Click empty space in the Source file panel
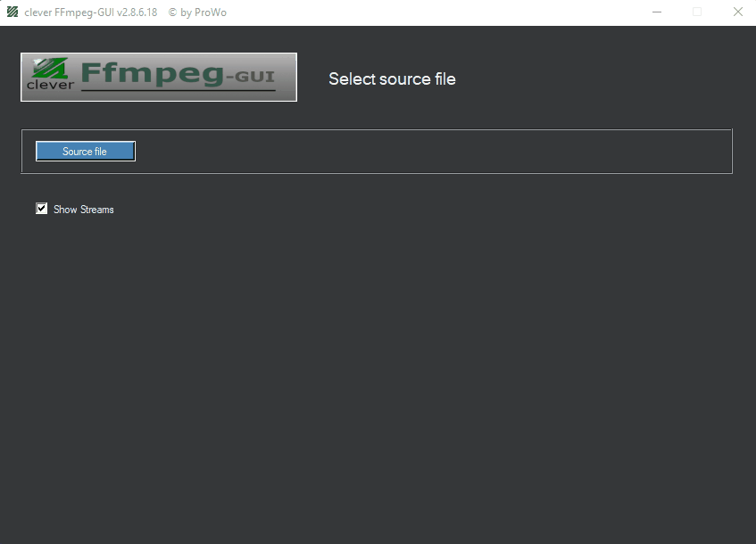 tap(428, 152)
